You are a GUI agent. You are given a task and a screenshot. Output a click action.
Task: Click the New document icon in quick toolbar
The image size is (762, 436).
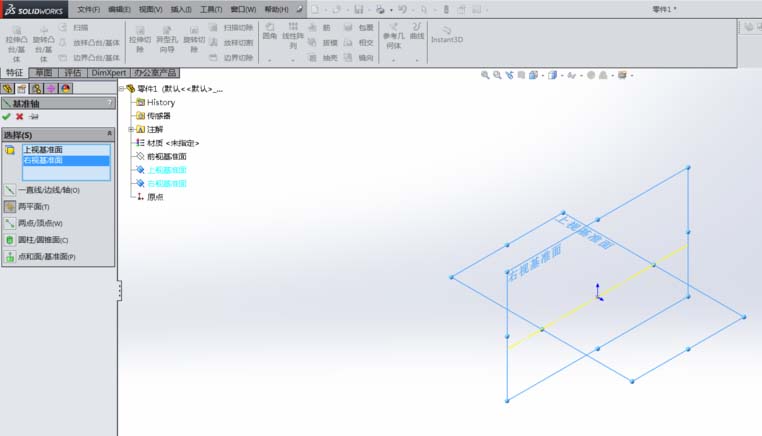315,9
